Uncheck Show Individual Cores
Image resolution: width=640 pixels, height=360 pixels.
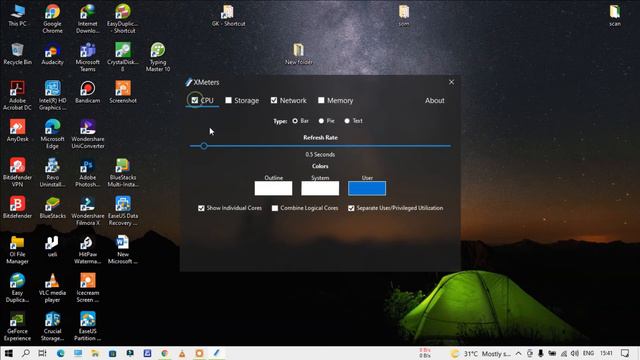[x=201, y=208]
